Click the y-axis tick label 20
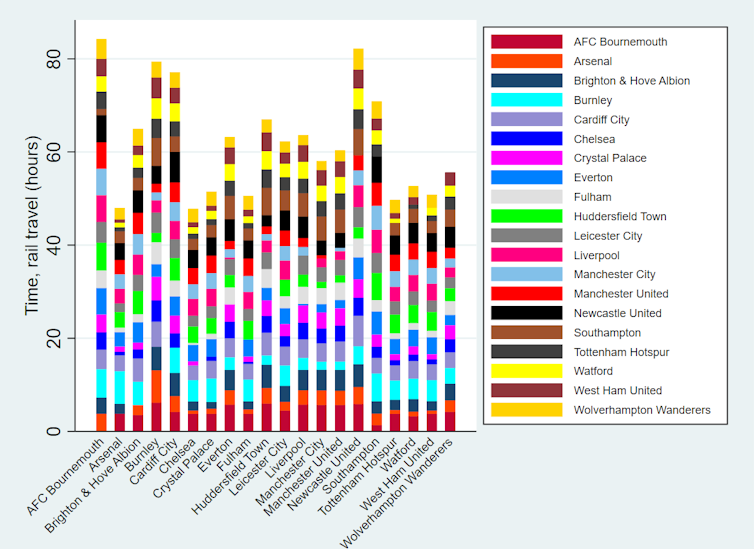The image size is (754, 549). click(x=53, y=338)
